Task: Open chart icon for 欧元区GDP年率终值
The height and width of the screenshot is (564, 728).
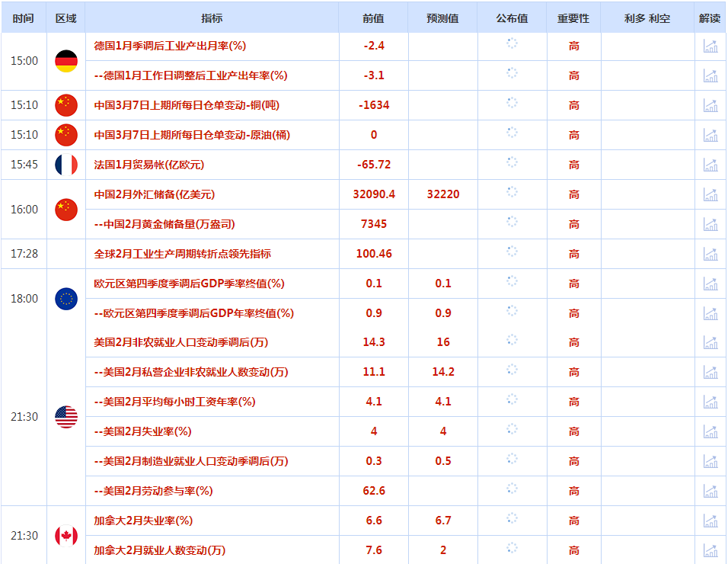Action: click(x=710, y=313)
